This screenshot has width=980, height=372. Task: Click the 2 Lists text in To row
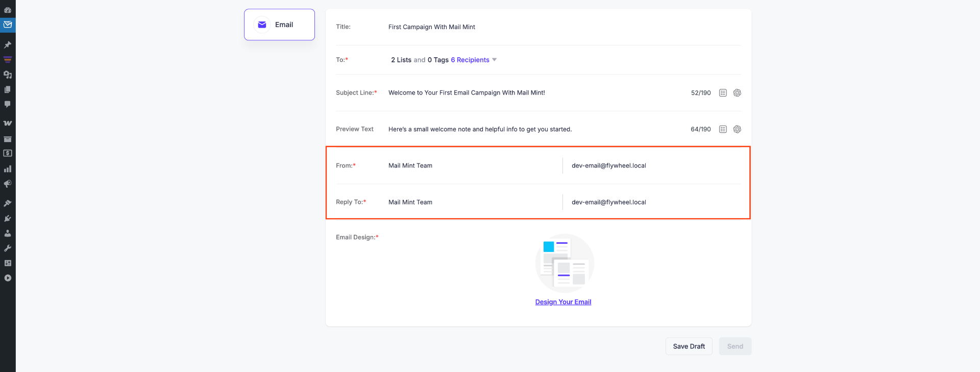coord(401,60)
